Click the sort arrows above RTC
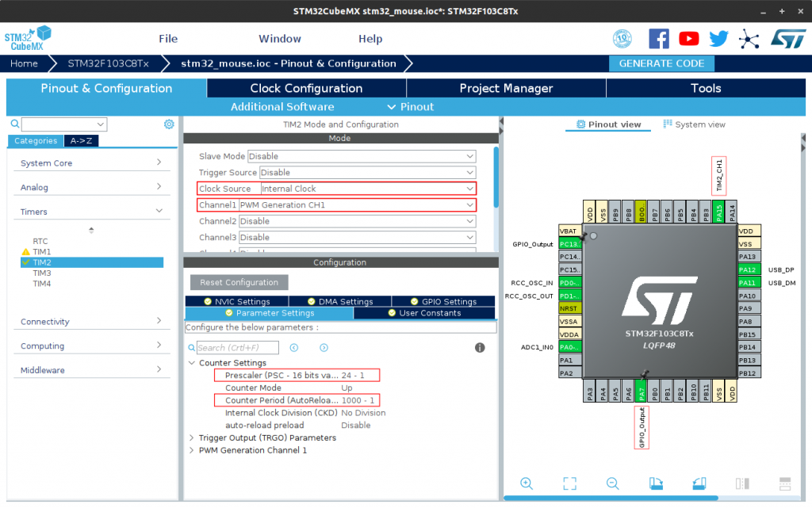This screenshot has width=812, height=508. 91,230
